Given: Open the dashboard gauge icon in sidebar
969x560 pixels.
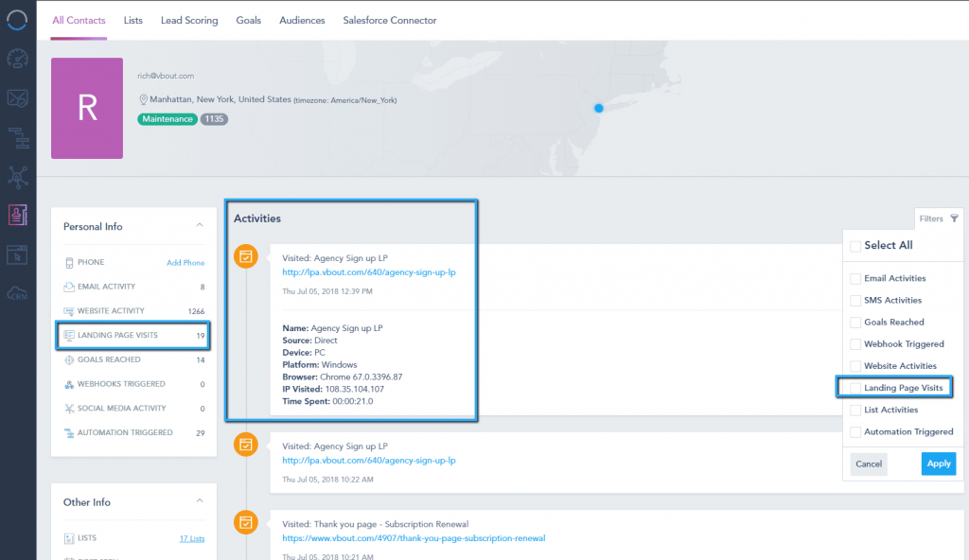Looking at the screenshot, I should coord(17,59).
